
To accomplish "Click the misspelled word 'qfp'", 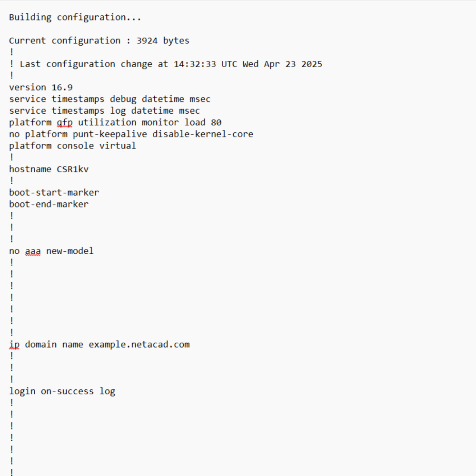I will pos(65,123).
